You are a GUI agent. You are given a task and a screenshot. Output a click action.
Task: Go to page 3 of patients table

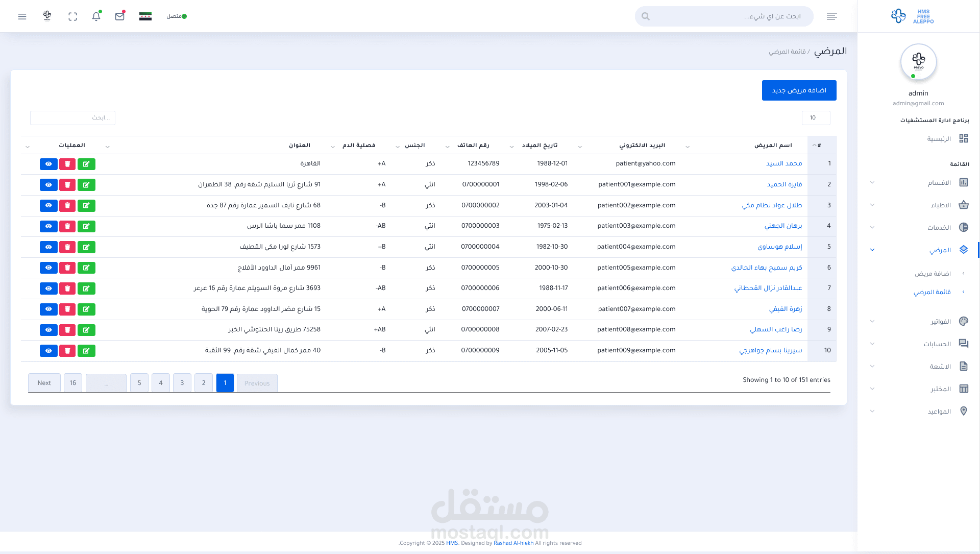(x=182, y=383)
